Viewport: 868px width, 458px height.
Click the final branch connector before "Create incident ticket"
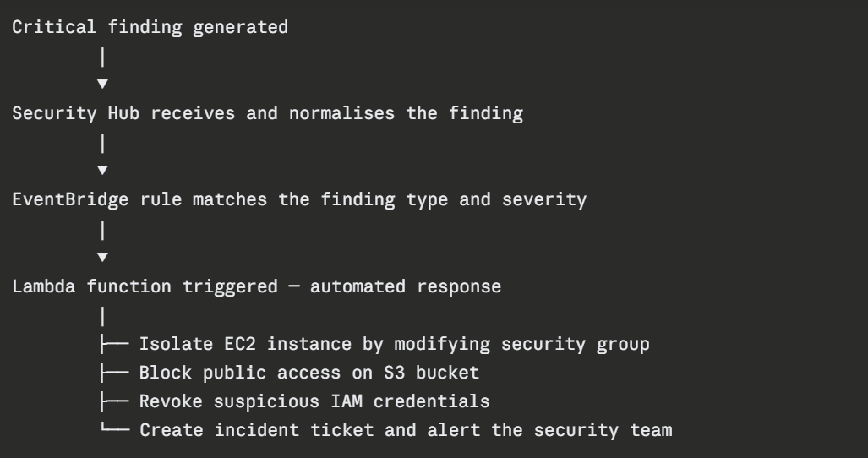pyautogui.click(x=113, y=430)
